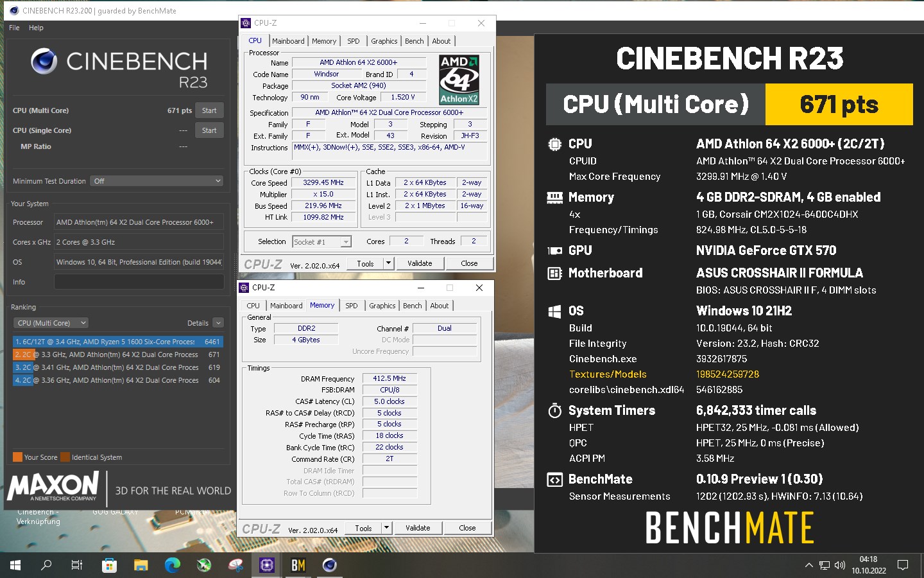Viewport: 924px width, 578px height.
Task: Click Processor field in Cinebench
Action: [x=139, y=222]
